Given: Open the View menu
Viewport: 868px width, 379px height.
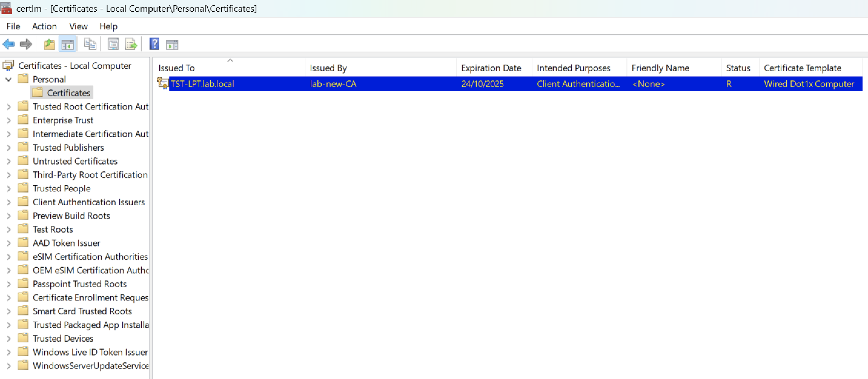Looking at the screenshot, I should pos(78,26).
